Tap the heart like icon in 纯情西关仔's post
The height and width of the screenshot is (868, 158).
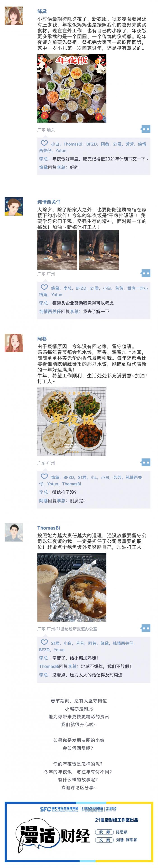pos(44,287)
